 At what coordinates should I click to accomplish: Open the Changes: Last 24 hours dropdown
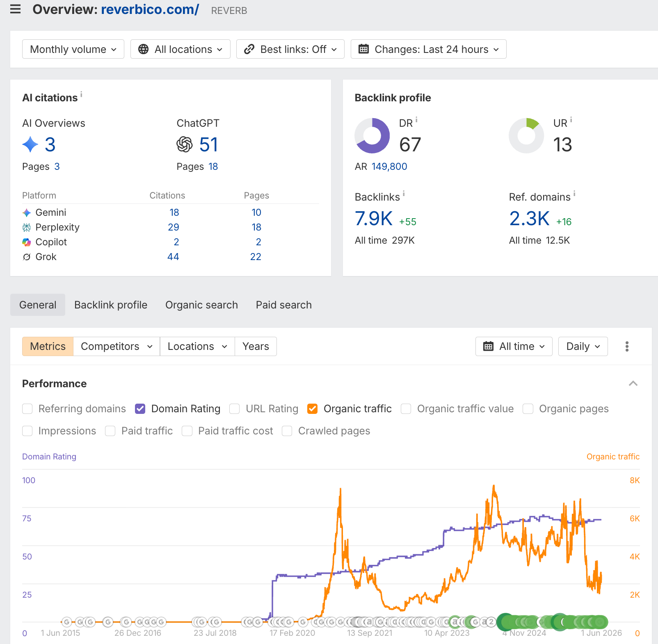[x=429, y=49]
